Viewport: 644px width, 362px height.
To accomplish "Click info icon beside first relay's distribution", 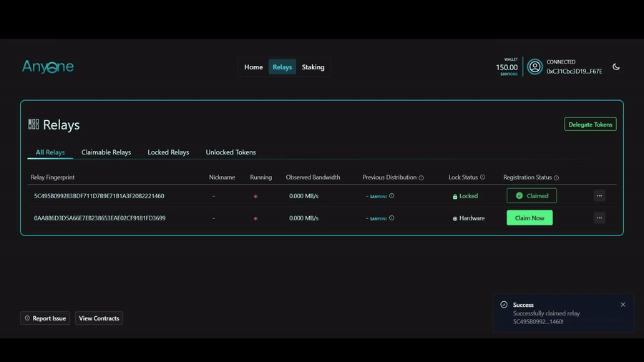I will click(391, 196).
